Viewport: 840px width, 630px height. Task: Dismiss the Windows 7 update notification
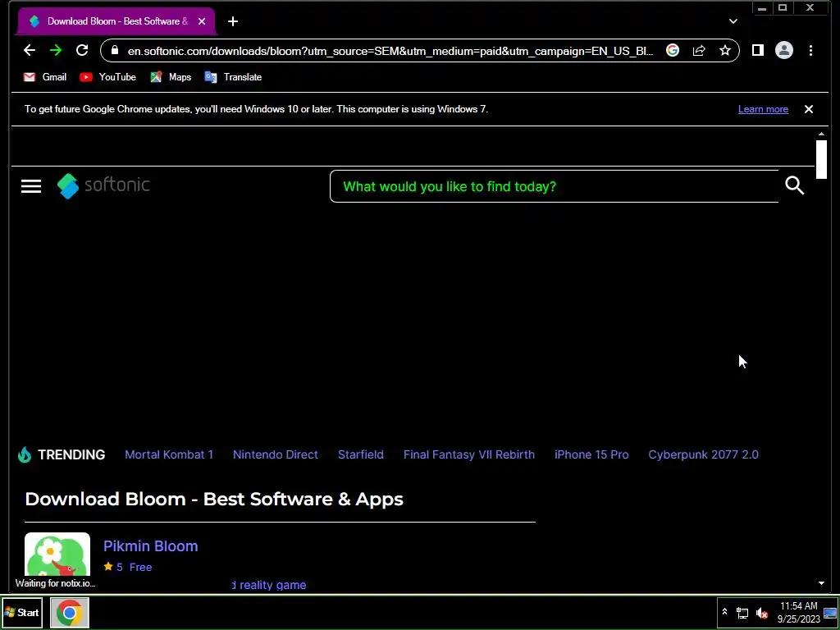[808, 109]
